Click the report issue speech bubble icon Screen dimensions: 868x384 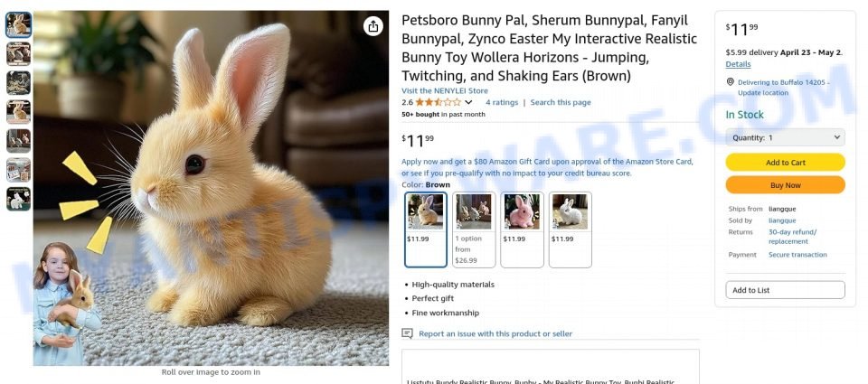click(408, 333)
